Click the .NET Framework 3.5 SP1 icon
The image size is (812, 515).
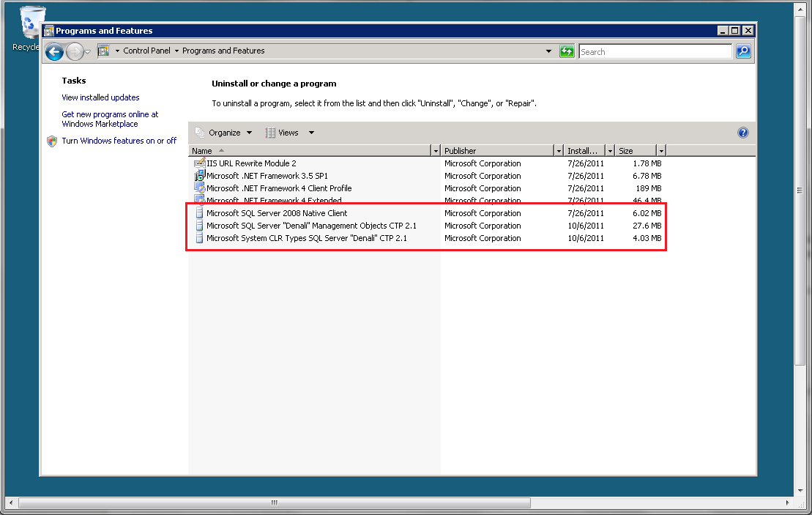pos(199,176)
